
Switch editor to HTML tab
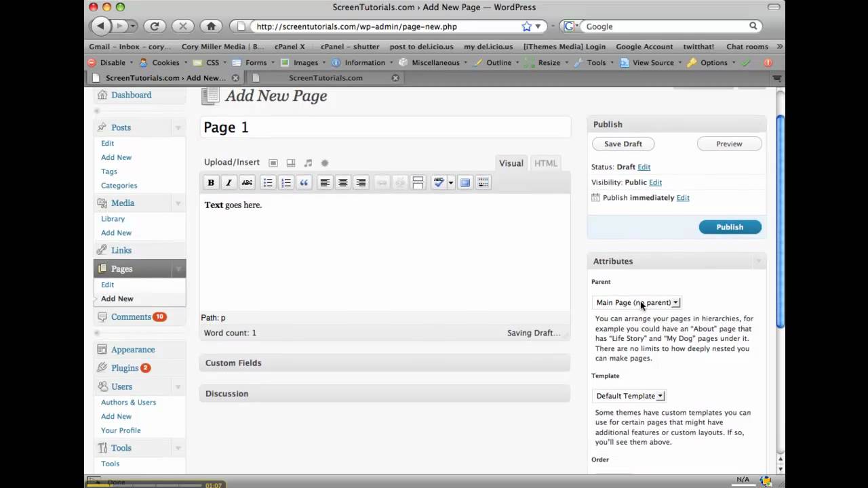546,163
